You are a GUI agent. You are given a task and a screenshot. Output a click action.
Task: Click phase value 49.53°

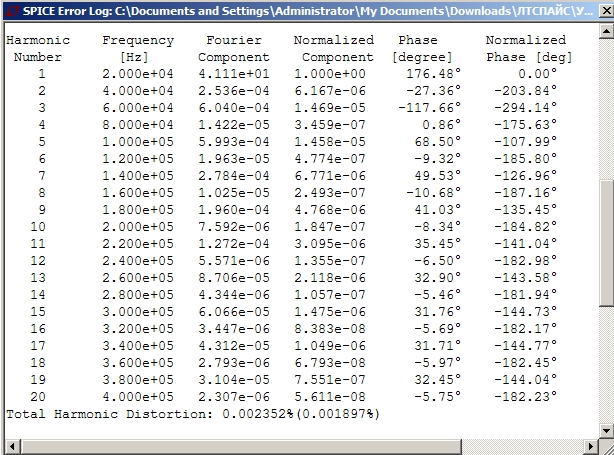coord(437,176)
